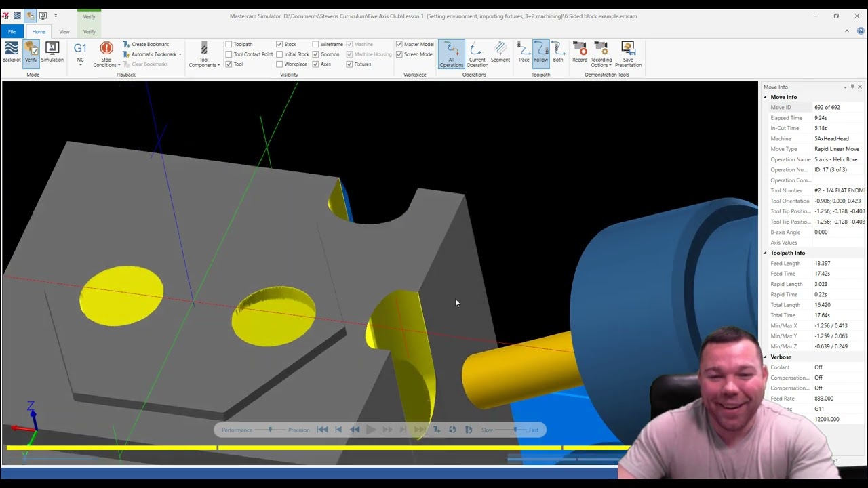
Task: Collapse the Toolpath Info section
Action: click(x=766, y=253)
